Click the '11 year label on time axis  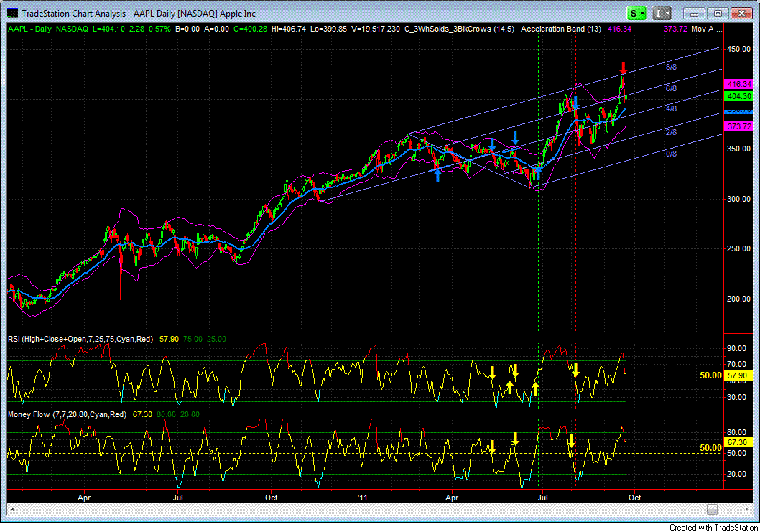[362, 498]
